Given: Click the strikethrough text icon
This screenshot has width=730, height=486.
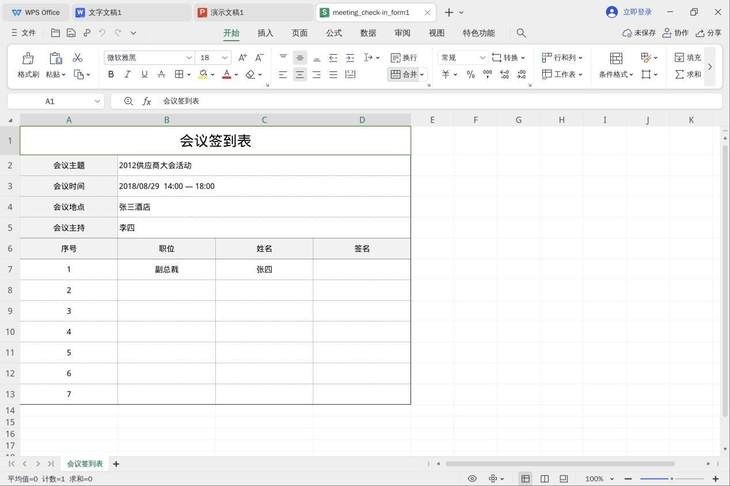Looking at the screenshot, I should coord(161,74).
